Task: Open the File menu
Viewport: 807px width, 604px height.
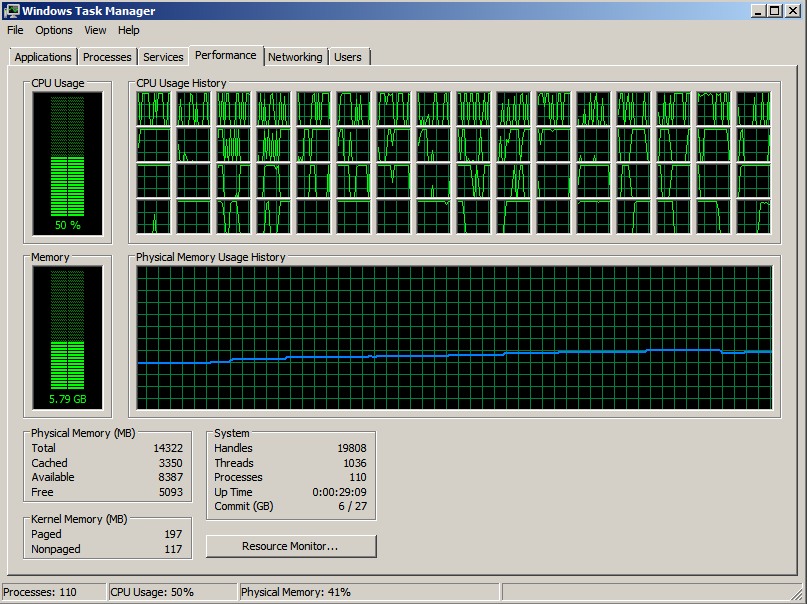Action: coord(15,30)
